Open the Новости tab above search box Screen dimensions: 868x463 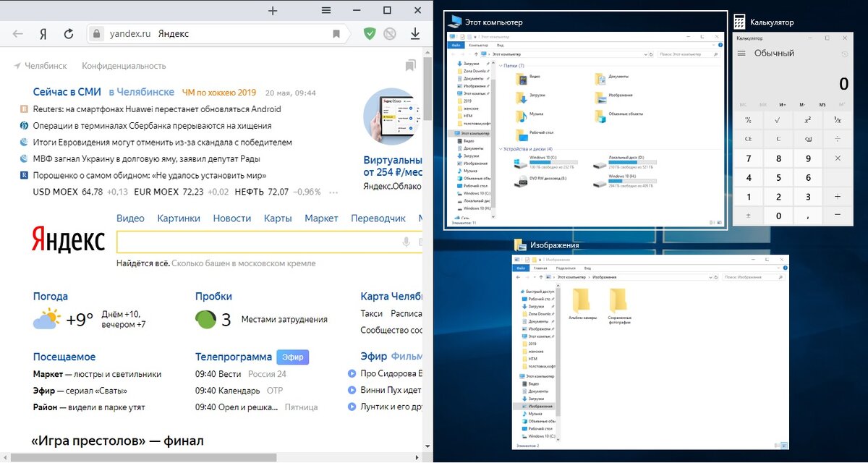tap(232, 218)
